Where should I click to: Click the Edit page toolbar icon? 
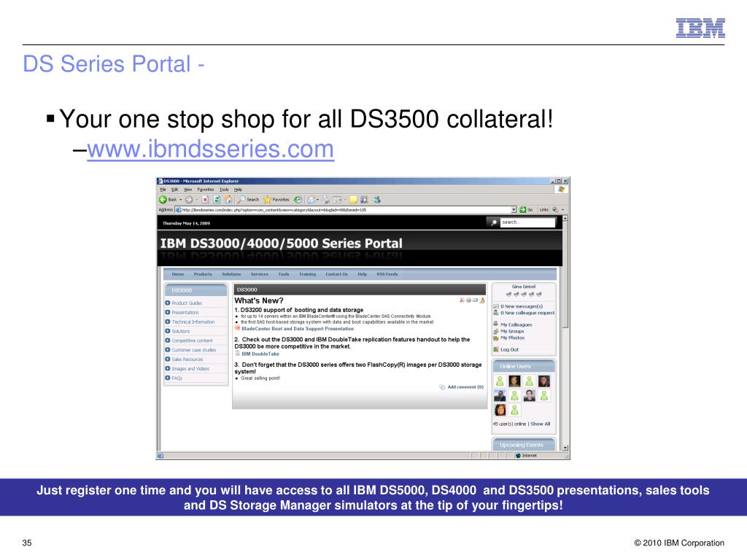338,200
